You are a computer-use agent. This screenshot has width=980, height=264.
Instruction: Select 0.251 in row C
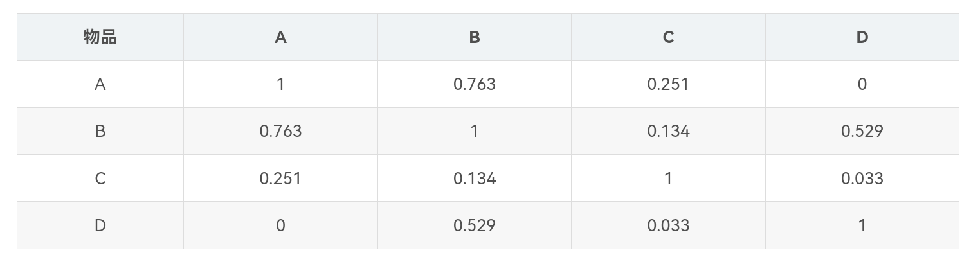(280, 178)
